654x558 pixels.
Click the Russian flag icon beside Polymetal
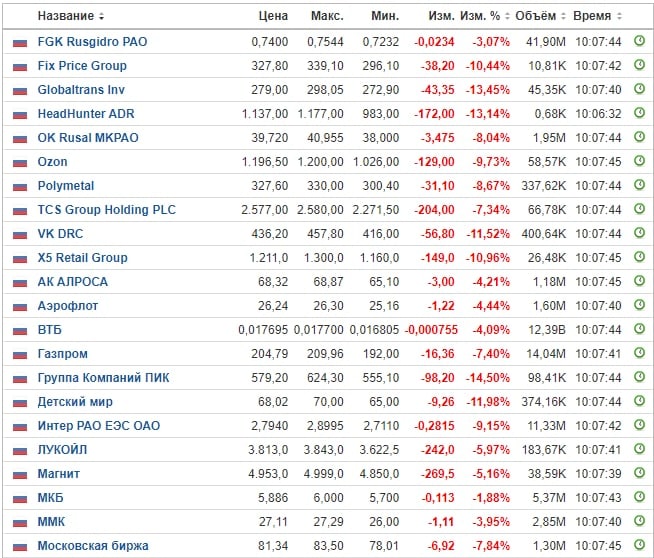[x=20, y=186]
